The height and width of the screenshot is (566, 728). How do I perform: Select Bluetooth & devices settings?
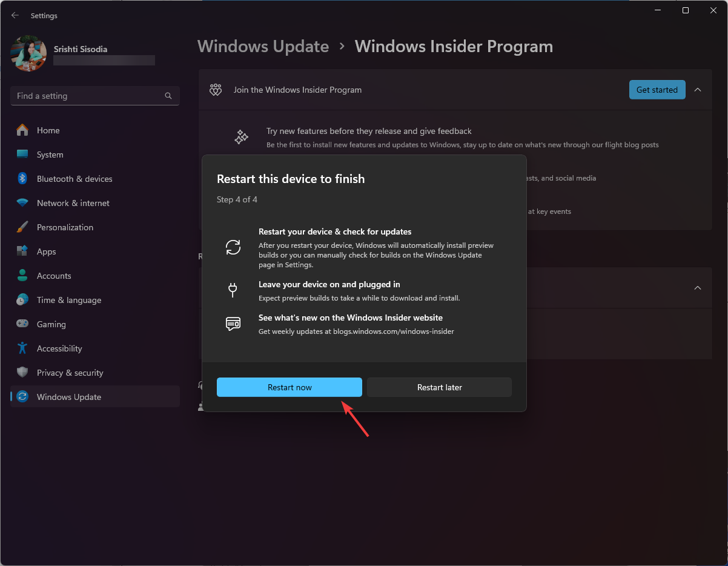click(x=75, y=178)
